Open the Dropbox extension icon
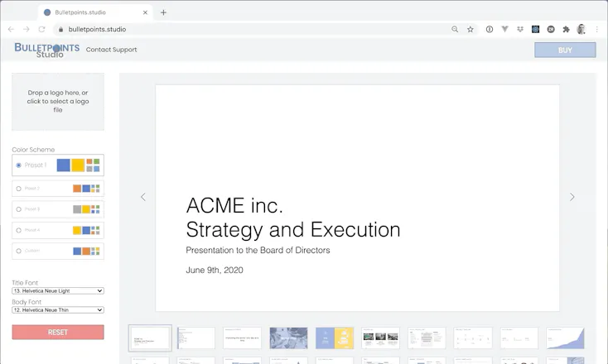The image size is (608, 364). point(520,30)
